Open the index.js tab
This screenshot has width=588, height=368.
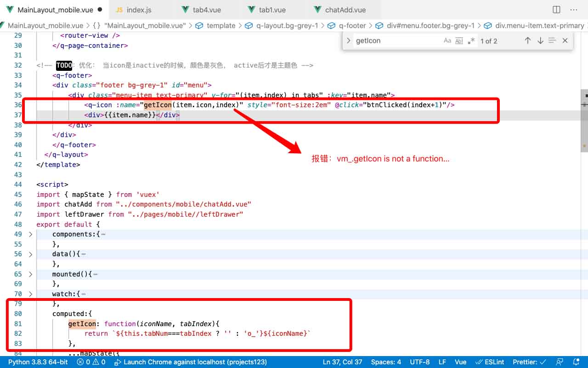pos(139,10)
